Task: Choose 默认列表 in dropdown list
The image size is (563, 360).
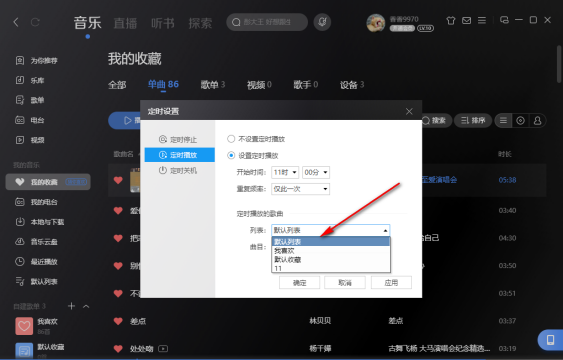Action: point(331,242)
